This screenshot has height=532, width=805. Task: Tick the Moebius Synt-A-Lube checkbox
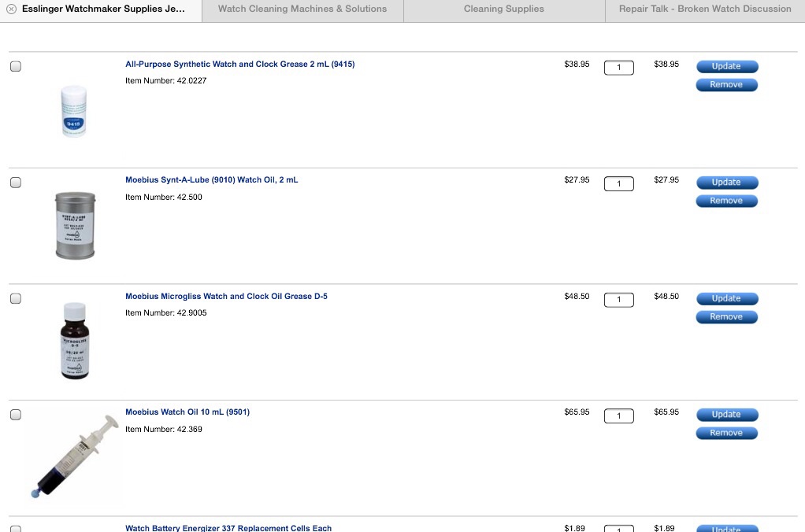pos(16,183)
